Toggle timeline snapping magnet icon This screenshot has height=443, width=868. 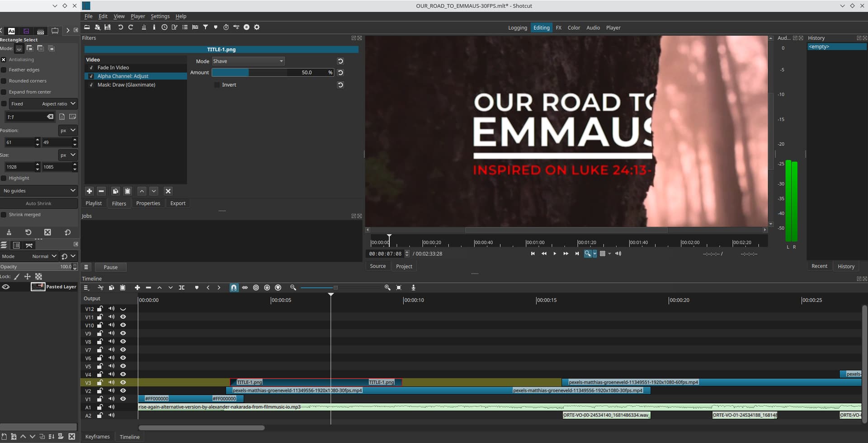pos(234,287)
